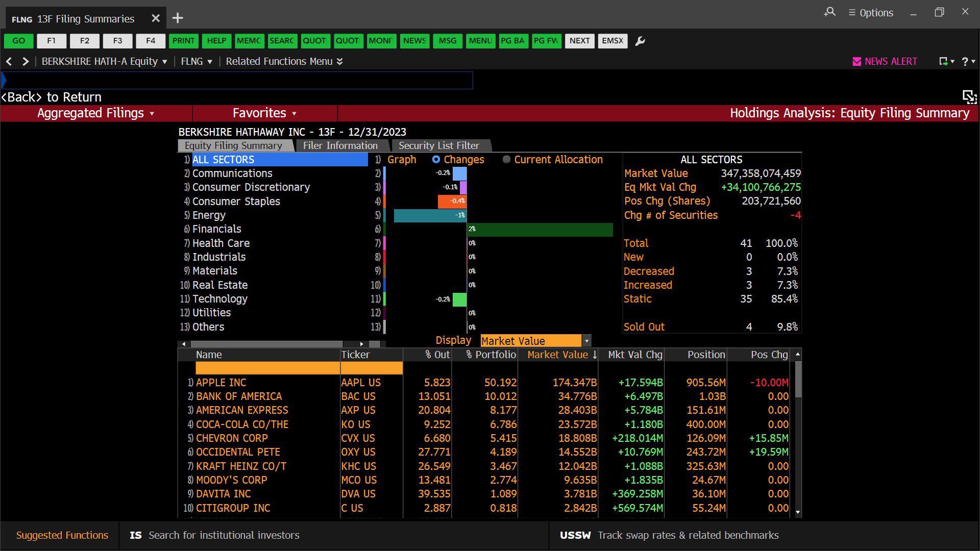
Task: Click the search person icon
Action: click(830, 12)
